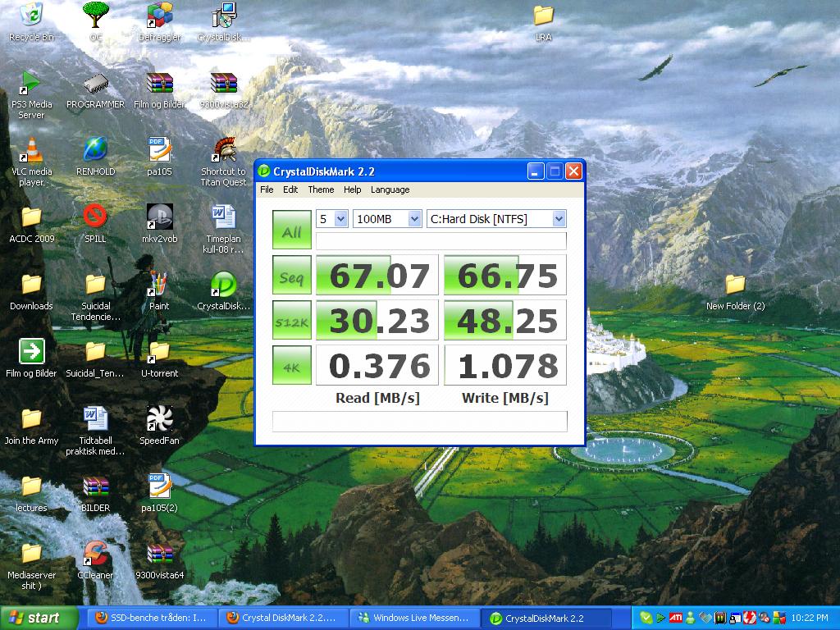The width and height of the screenshot is (840, 630).
Task: Open the Help menu in CrystalDiskMark
Action: (x=352, y=189)
